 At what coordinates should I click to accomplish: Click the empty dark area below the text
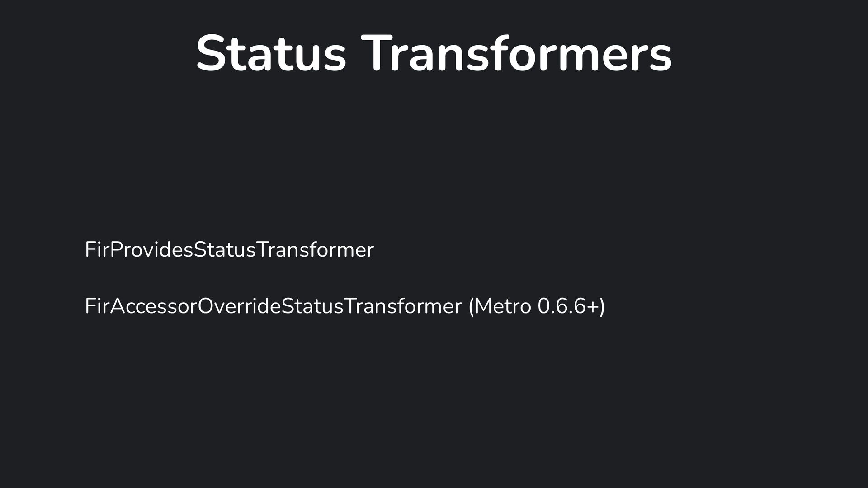tap(434, 407)
